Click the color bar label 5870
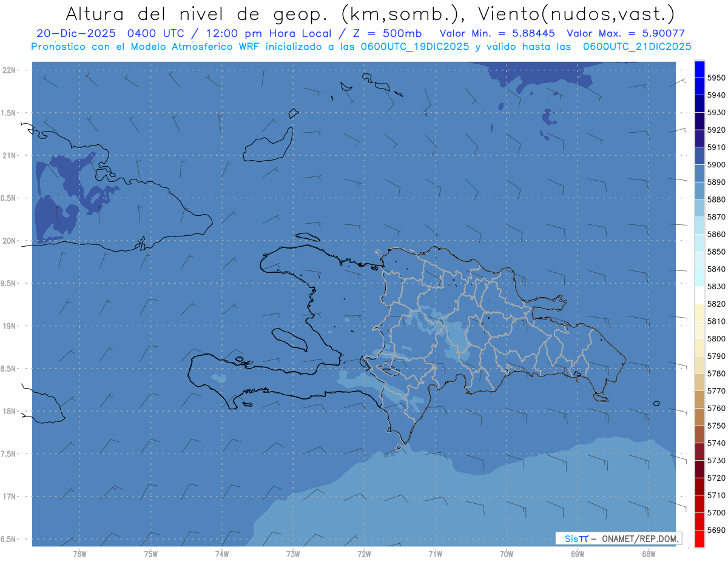Viewport: 728px width, 562px height. (716, 217)
